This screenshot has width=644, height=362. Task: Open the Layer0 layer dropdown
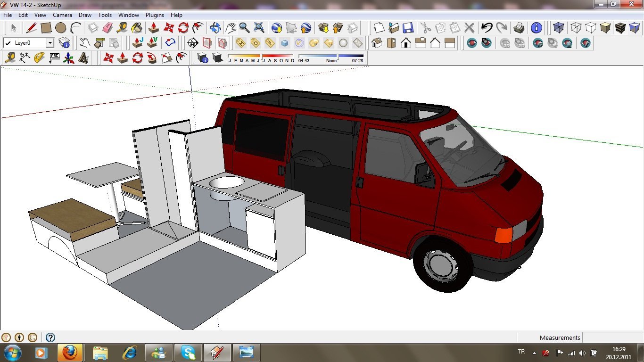[x=50, y=43]
